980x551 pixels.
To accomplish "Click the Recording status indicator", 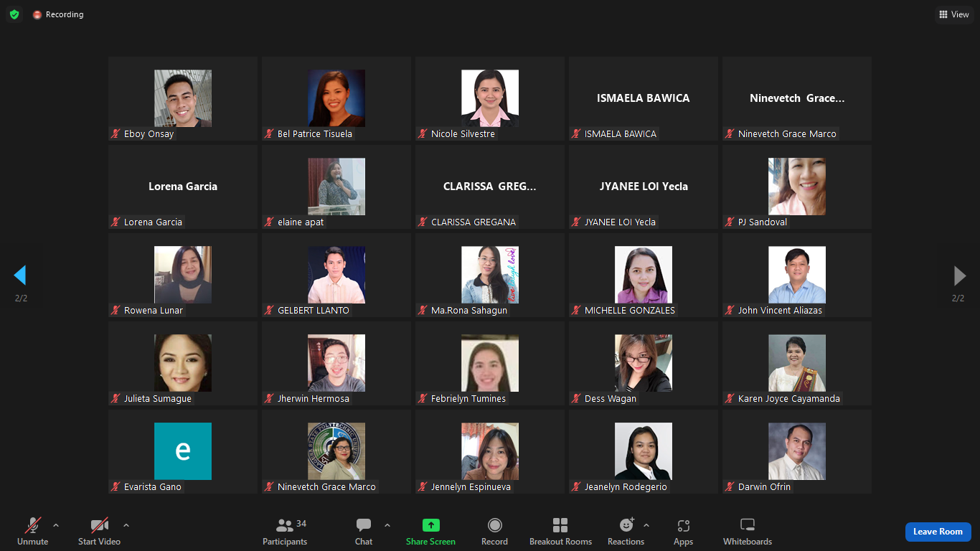I will [58, 14].
